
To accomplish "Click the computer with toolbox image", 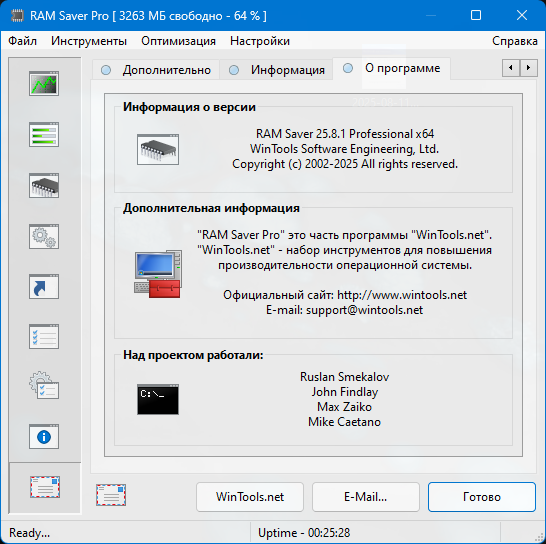I will pos(158,274).
